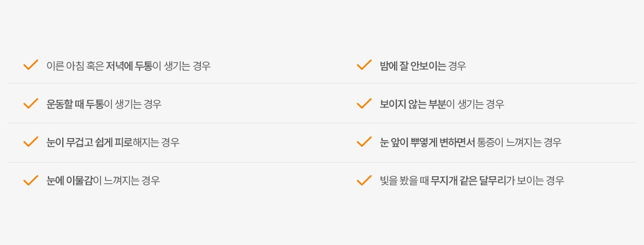Click the words '빛을 봤을 때'
Image resolution: width=644 pixels, height=245 pixels.
click(404, 181)
